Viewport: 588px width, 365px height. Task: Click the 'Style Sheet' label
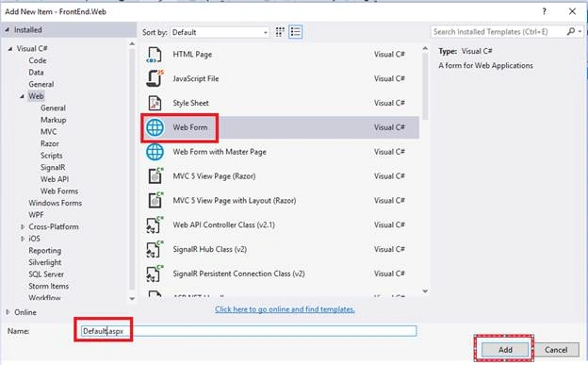pos(190,103)
